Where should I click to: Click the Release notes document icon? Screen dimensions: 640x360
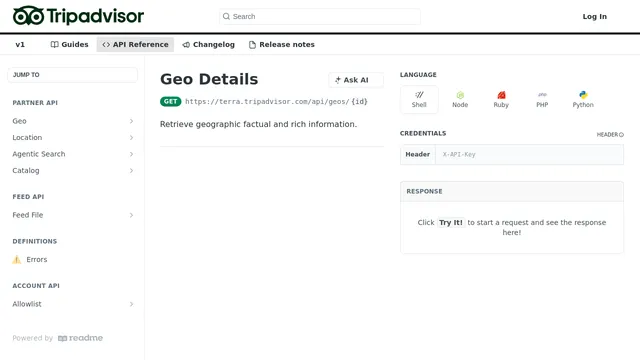pyautogui.click(x=252, y=44)
